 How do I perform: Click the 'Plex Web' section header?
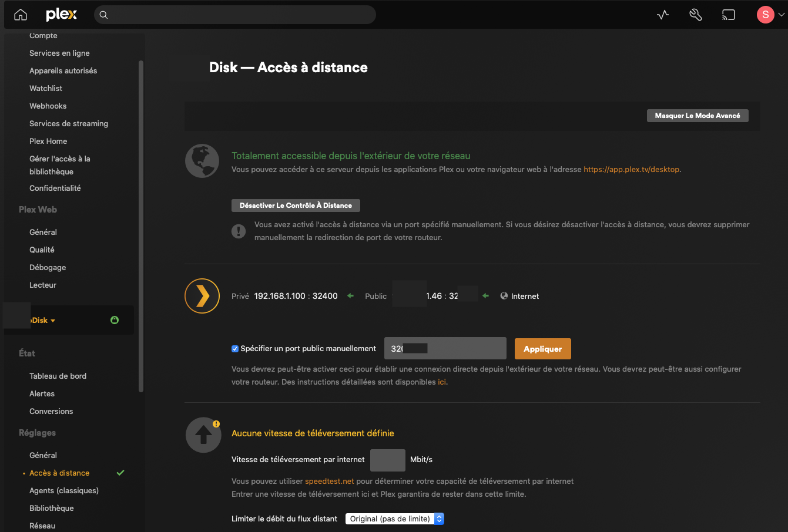pyautogui.click(x=38, y=210)
